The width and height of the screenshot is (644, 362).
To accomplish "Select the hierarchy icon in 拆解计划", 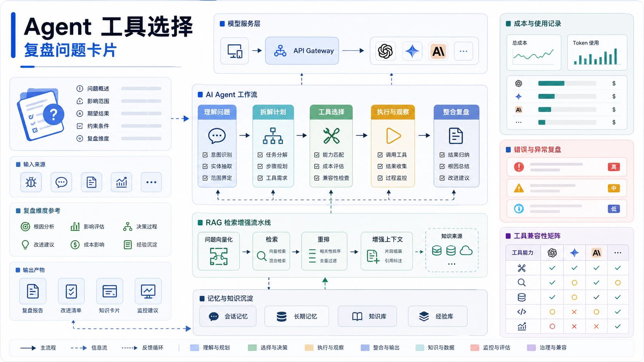I will tap(273, 136).
